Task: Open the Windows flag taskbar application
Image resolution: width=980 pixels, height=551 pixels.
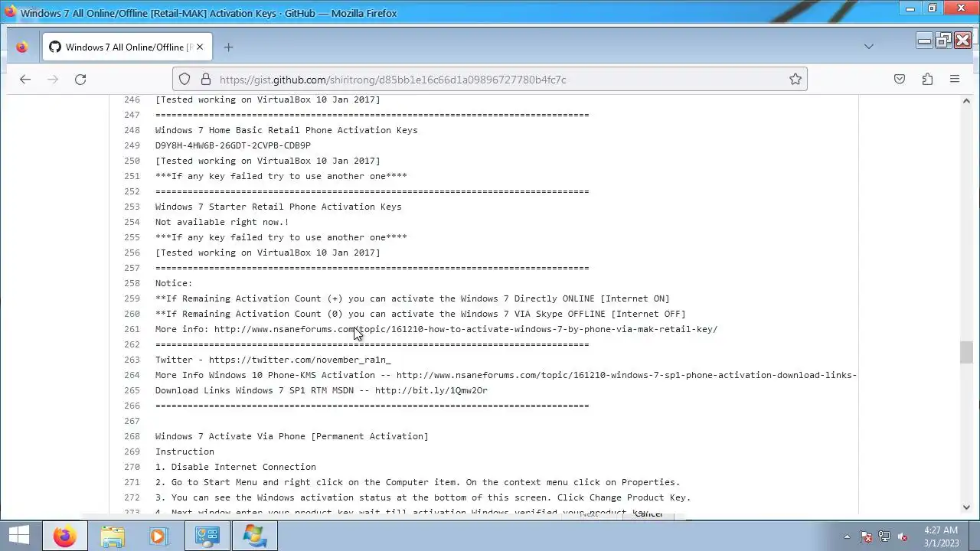Action: tap(254, 536)
